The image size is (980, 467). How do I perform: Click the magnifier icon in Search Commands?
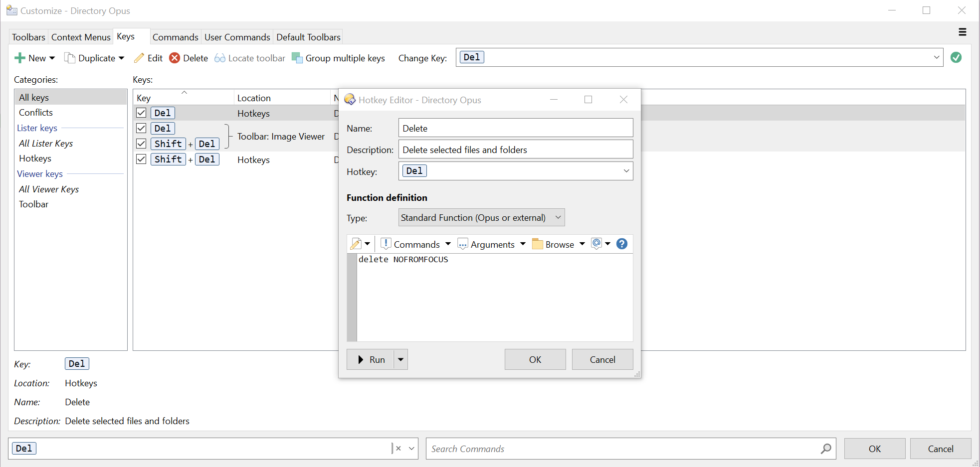[826, 449]
